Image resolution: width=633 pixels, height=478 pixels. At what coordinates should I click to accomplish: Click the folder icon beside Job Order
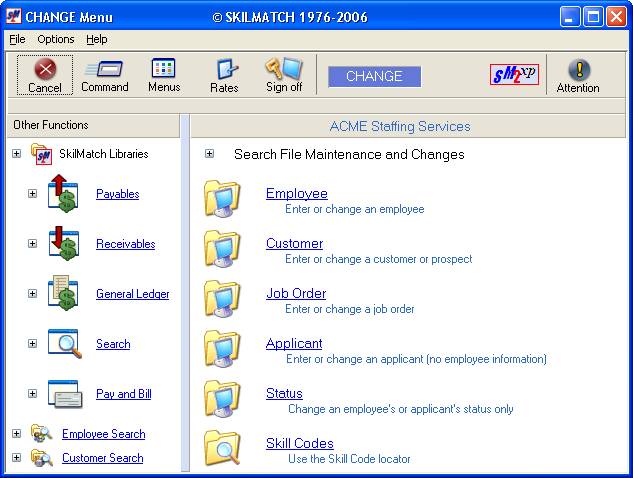[222, 299]
